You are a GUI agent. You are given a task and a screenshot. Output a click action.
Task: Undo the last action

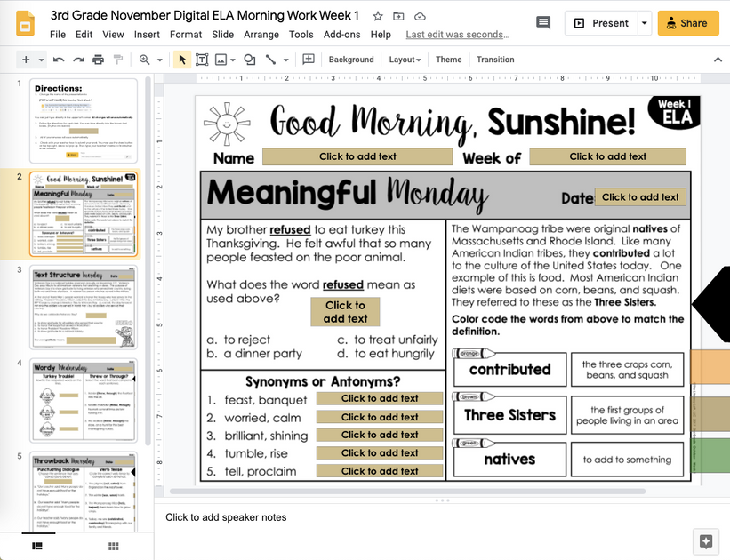click(59, 60)
